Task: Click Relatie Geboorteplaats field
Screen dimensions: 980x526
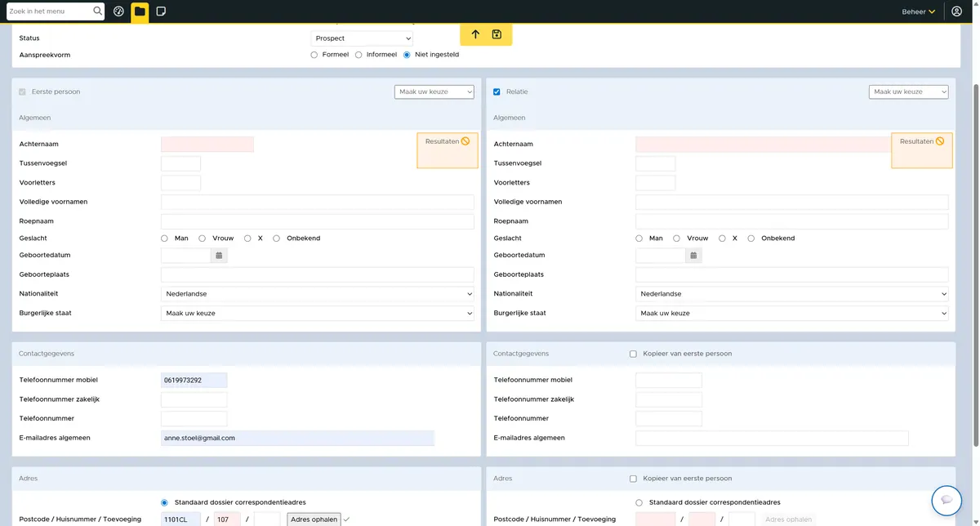Action: tap(792, 275)
